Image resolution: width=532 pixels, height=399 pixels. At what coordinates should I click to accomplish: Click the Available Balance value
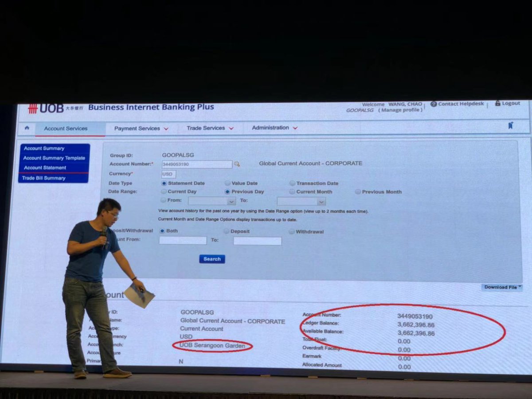[x=416, y=333]
